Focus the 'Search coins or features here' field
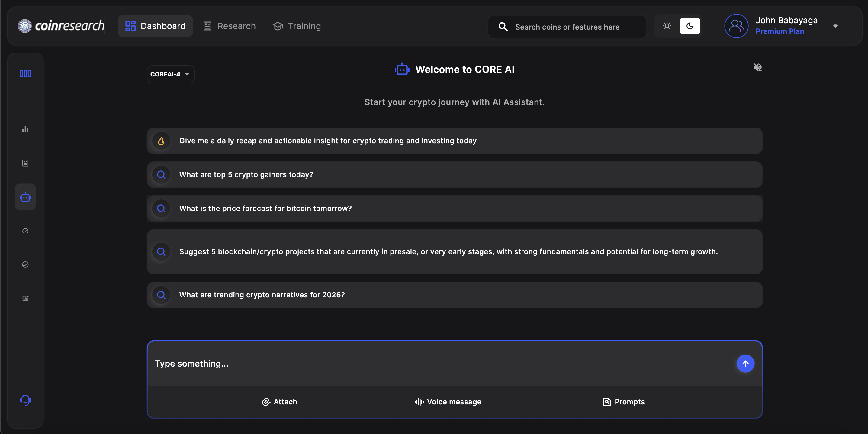This screenshot has height=434, width=868. click(567, 27)
